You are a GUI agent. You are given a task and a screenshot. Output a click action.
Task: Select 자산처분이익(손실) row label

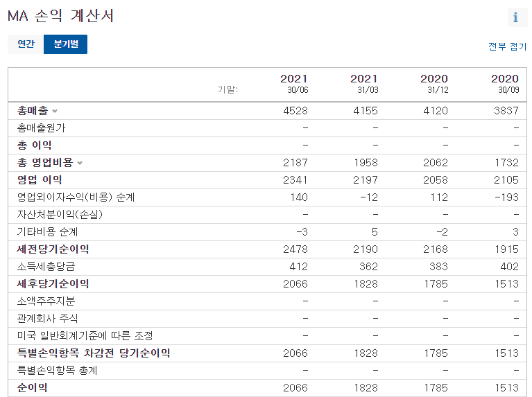[60, 214]
